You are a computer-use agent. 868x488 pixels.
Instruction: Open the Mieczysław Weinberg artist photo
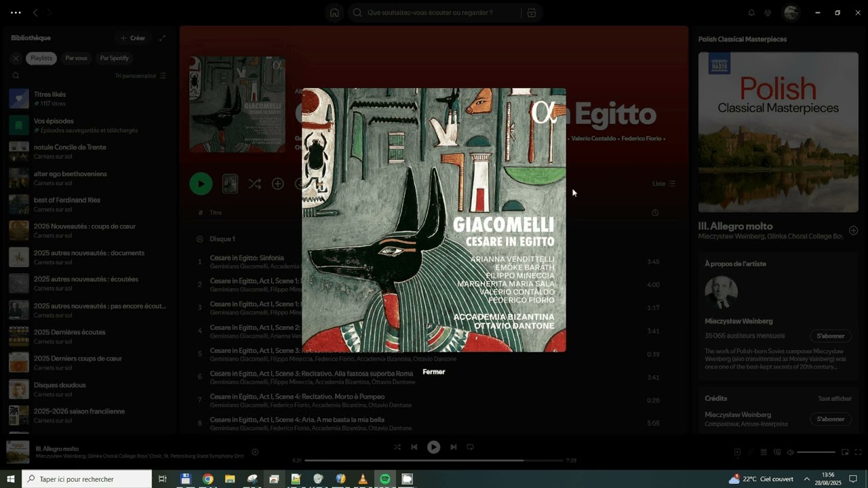pyautogui.click(x=722, y=292)
